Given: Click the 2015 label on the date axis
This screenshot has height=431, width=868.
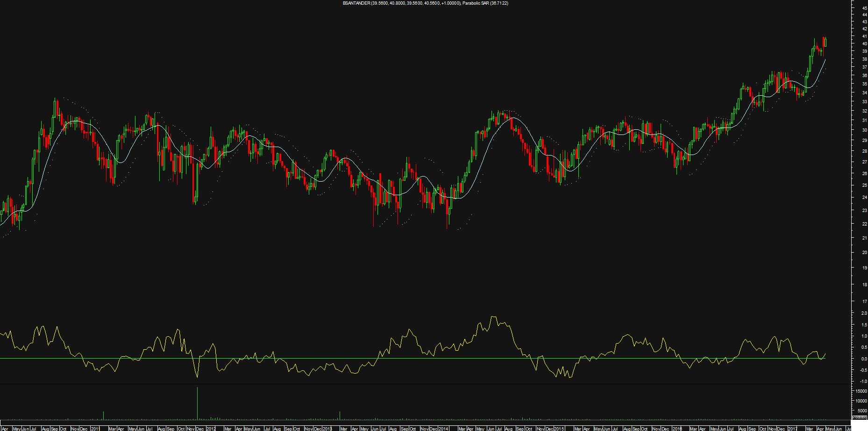Looking at the screenshot, I should coord(559,428).
